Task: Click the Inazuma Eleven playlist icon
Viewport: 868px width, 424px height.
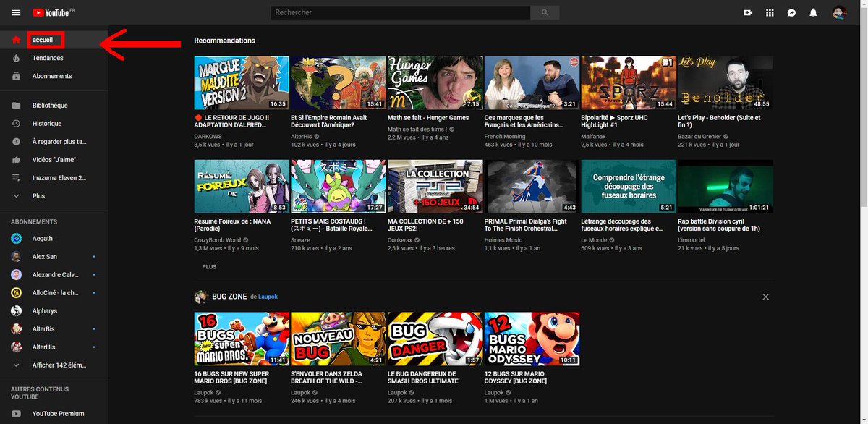Action: coord(16,178)
